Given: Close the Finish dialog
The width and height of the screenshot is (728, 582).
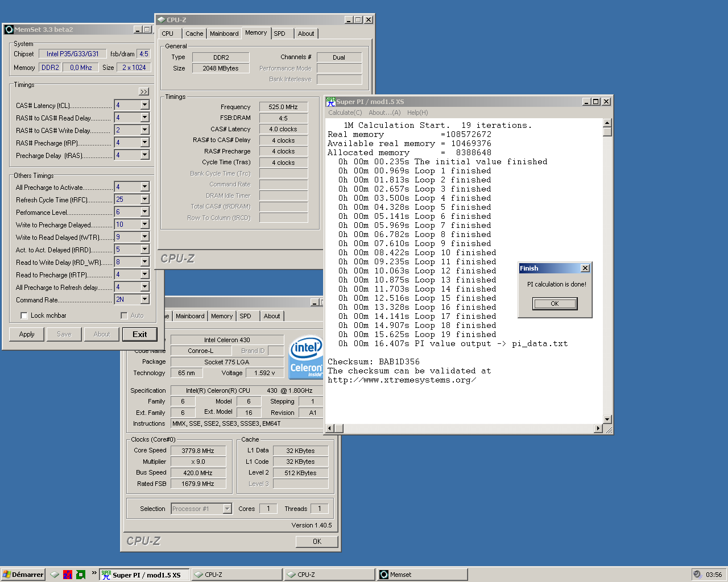Looking at the screenshot, I should point(585,268).
